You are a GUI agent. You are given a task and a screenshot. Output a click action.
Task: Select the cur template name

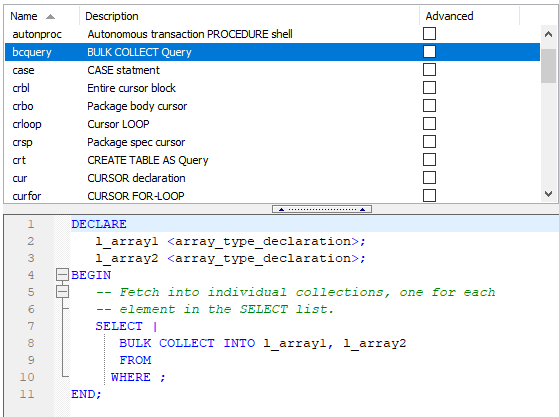click(x=20, y=178)
